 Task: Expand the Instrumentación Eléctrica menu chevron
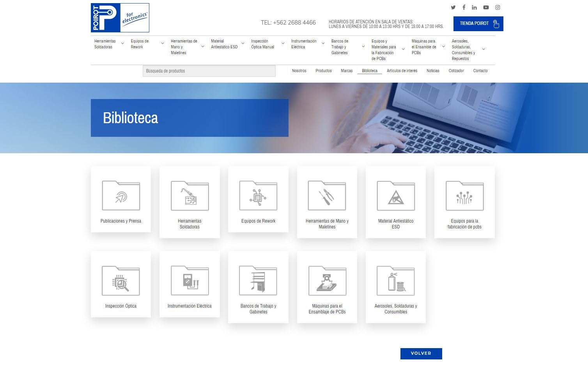pyautogui.click(x=323, y=43)
